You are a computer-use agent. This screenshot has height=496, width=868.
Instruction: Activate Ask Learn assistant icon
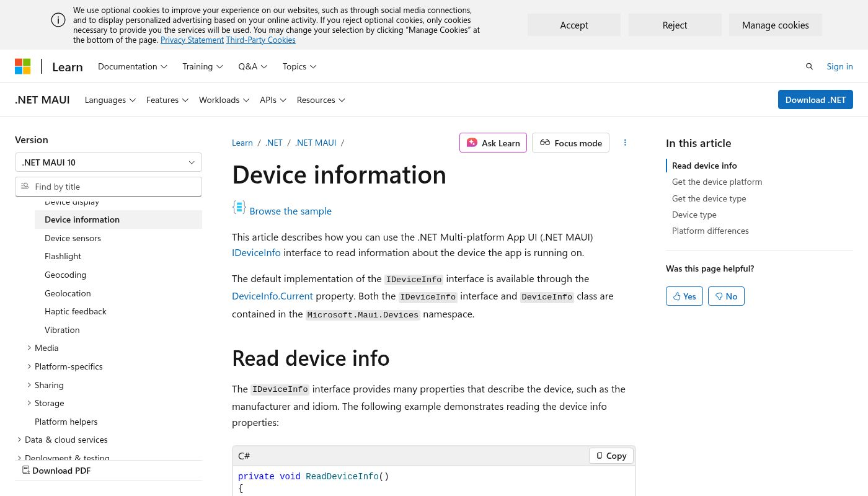(x=472, y=142)
